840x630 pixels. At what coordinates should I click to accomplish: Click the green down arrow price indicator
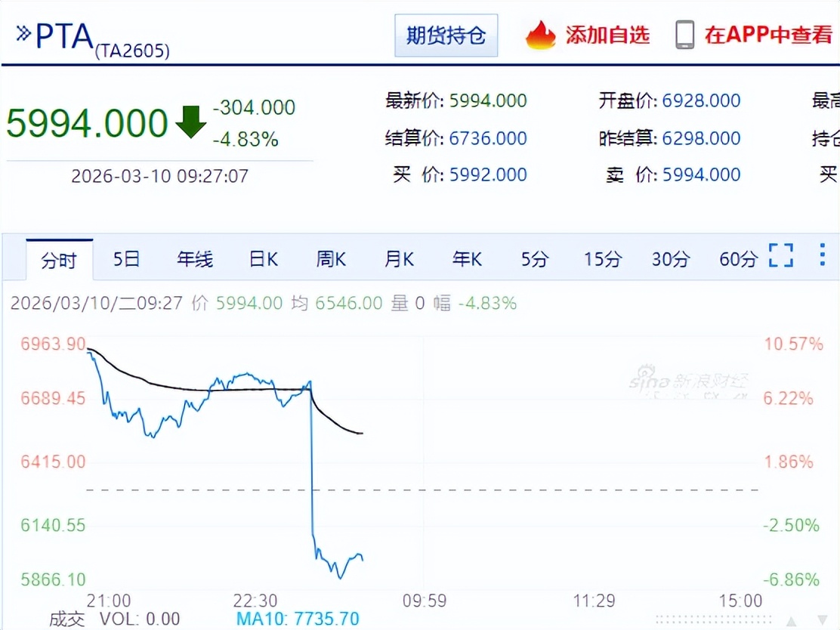coord(190,122)
